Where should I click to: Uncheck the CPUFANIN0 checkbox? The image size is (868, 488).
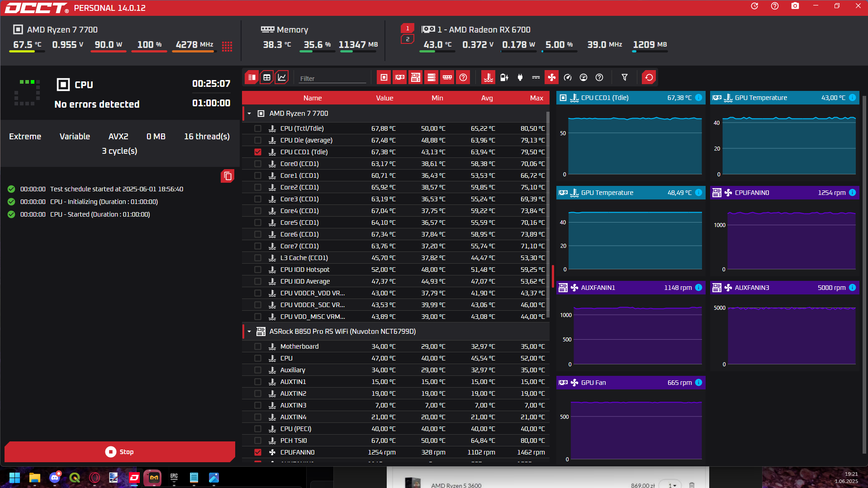[258, 452]
